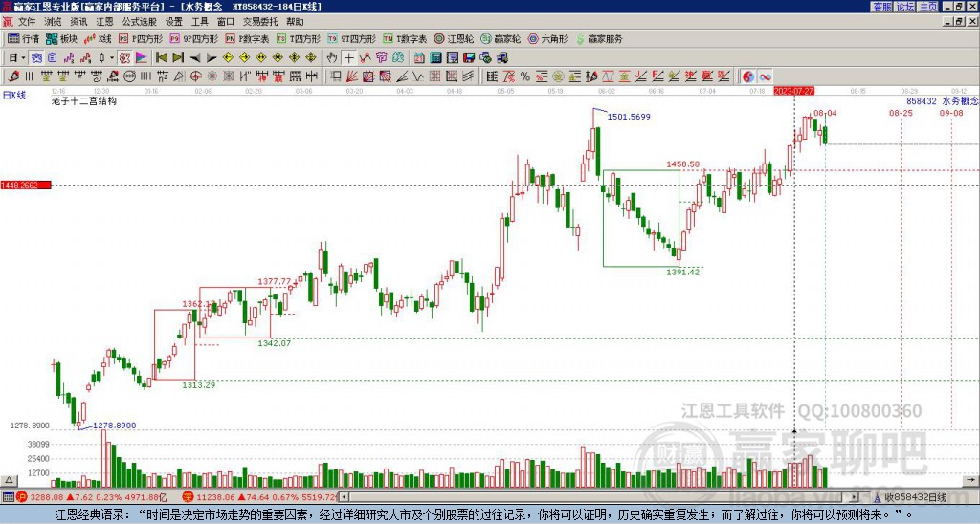Open the 浏览 menu
This screenshot has width=980, height=524.
coord(53,22)
